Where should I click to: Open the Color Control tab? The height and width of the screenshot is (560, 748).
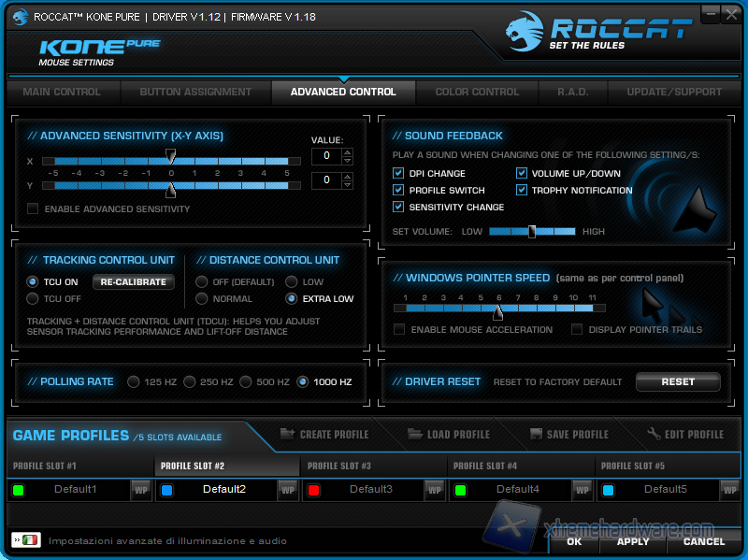click(x=477, y=92)
